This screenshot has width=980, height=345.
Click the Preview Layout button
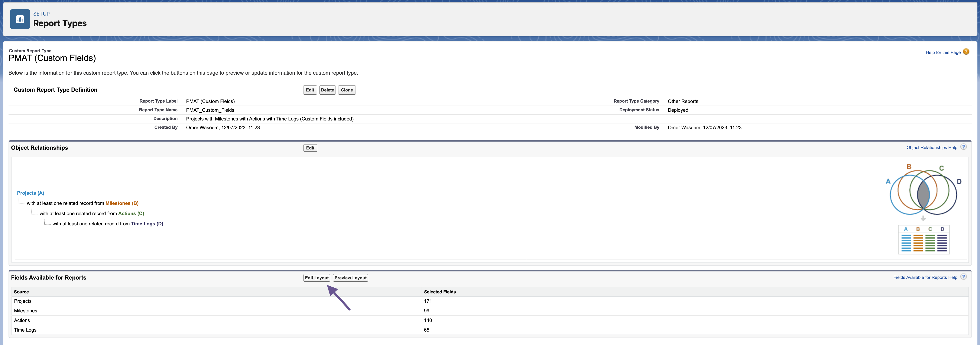point(350,278)
